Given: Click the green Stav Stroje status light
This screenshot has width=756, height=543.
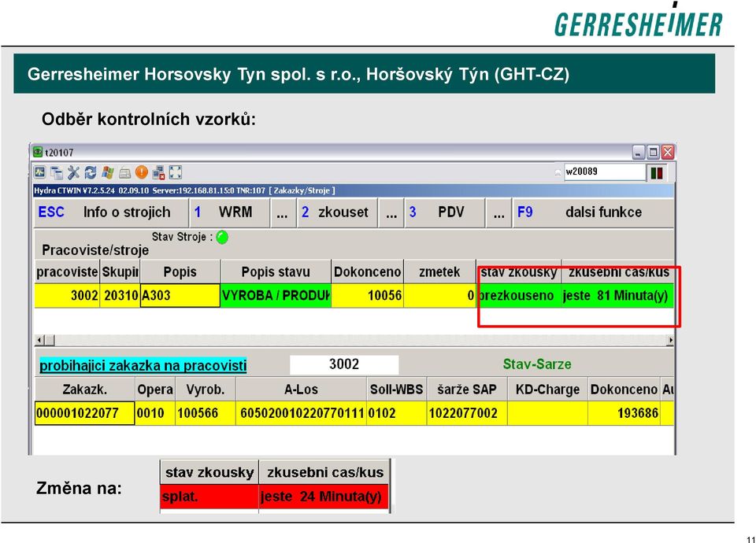Looking at the screenshot, I should pos(222,237).
